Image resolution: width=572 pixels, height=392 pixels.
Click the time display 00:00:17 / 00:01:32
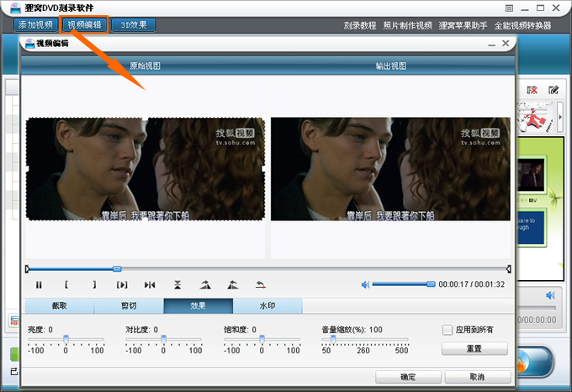tap(472, 284)
